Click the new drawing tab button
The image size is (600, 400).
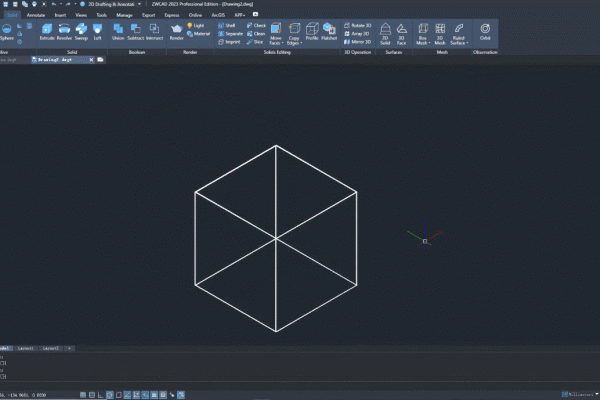100,60
